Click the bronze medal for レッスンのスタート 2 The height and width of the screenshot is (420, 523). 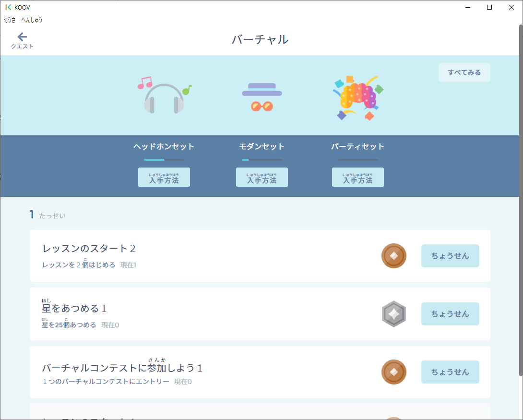393,256
